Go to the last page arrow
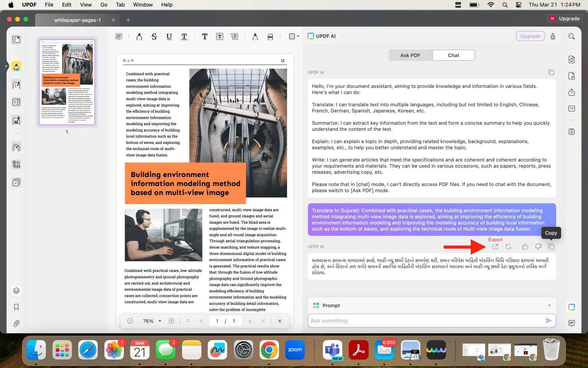The width and height of the screenshot is (588, 368). pos(263,321)
